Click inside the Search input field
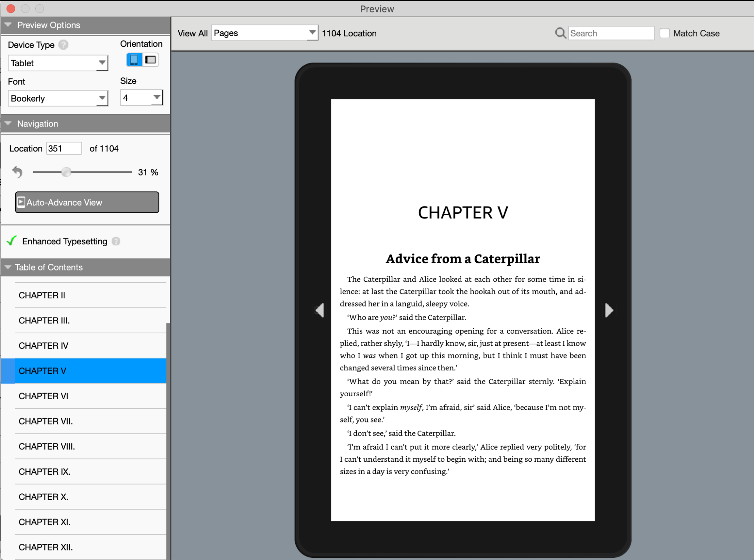This screenshot has width=754, height=560. [x=611, y=33]
